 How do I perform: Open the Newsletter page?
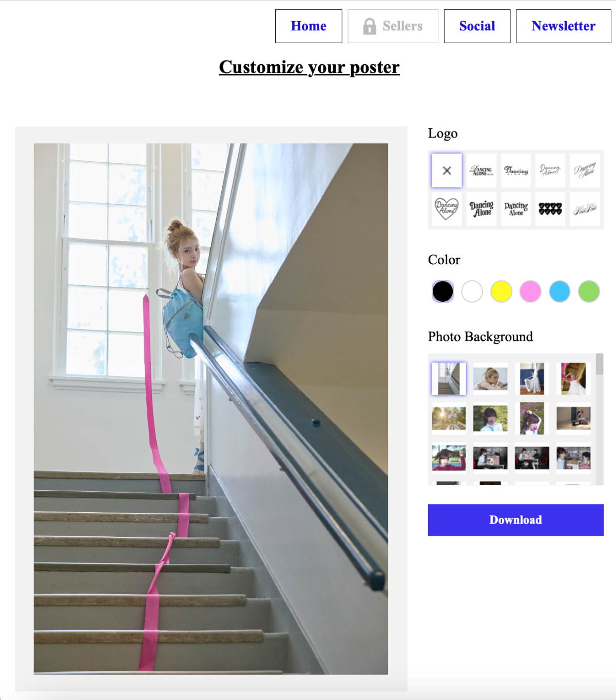click(x=564, y=26)
